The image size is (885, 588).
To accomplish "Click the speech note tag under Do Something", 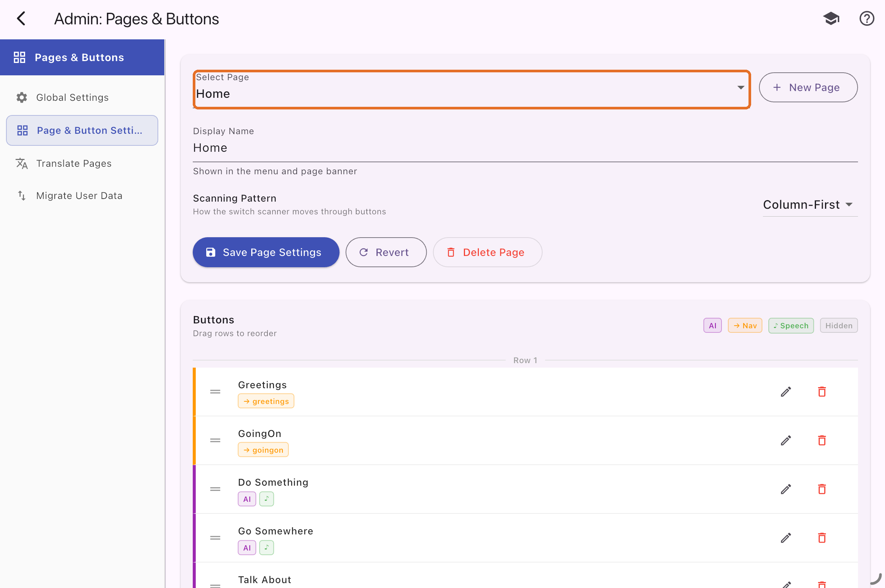I will point(267,499).
